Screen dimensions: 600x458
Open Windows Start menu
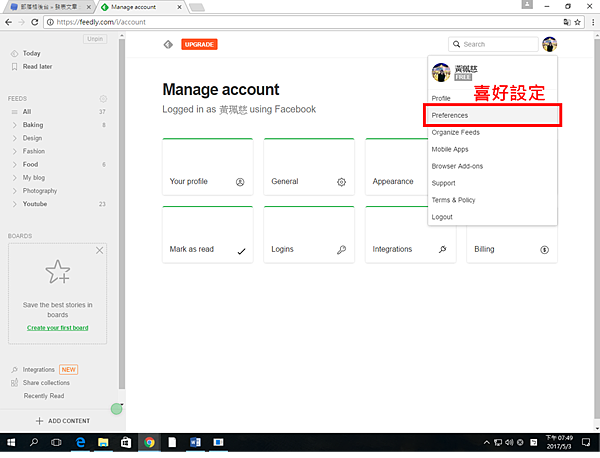11,443
